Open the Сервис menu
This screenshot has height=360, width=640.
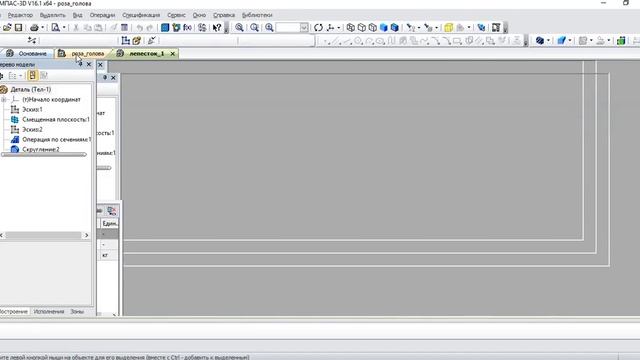[176, 15]
